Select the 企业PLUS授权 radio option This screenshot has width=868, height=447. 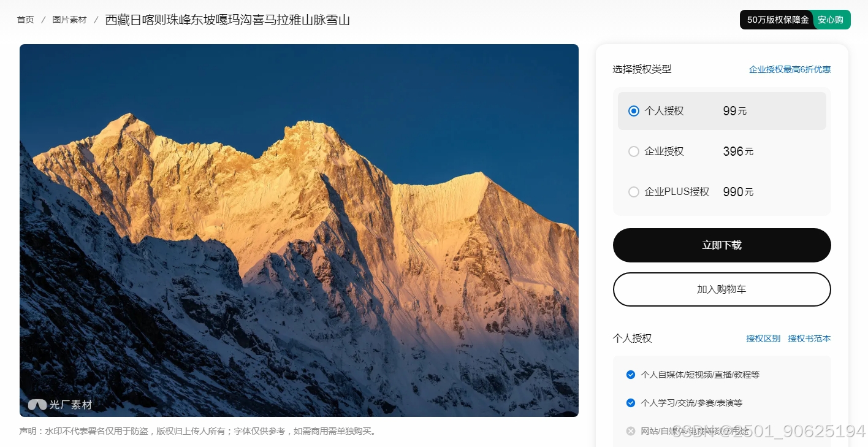[x=634, y=192]
